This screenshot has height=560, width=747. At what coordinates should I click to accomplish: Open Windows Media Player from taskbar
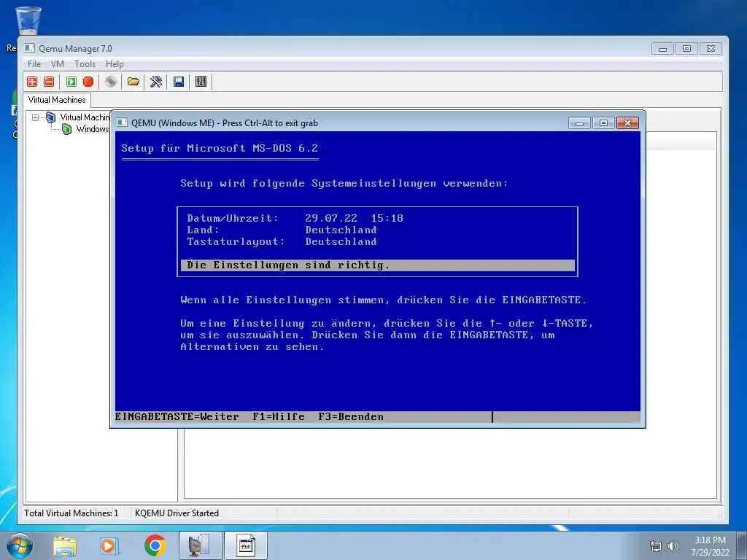click(x=109, y=545)
